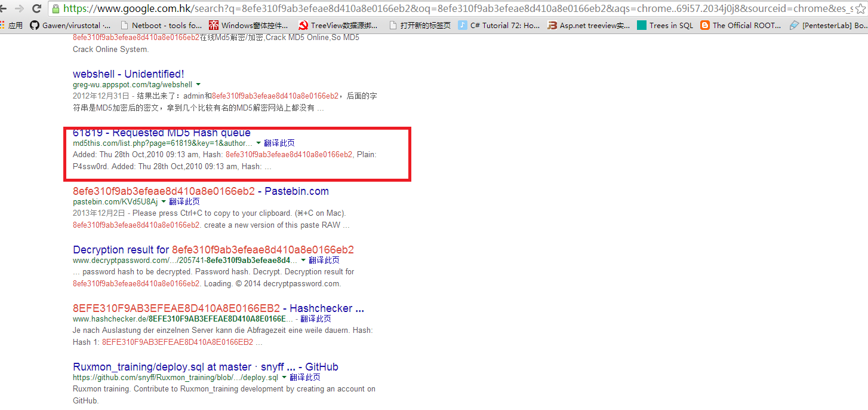Click the md5this.com/list.php URL text

[162, 143]
